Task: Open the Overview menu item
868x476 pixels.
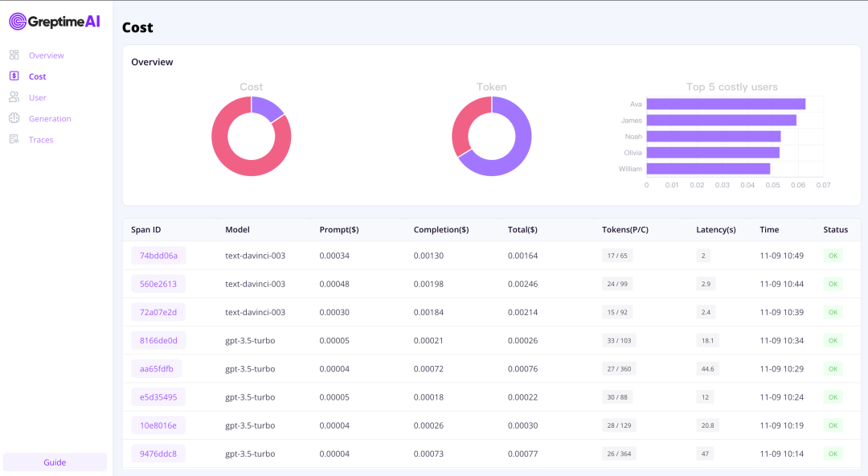Action: click(46, 55)
